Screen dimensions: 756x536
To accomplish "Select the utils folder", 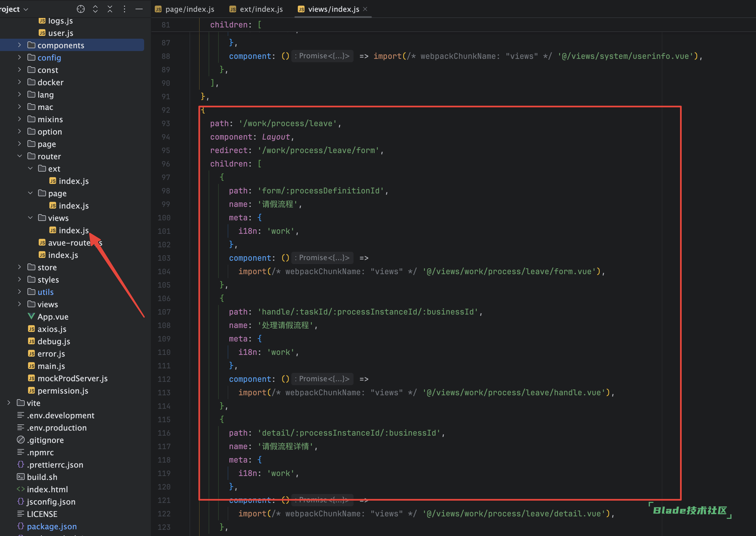I will [x=41, y=292].
